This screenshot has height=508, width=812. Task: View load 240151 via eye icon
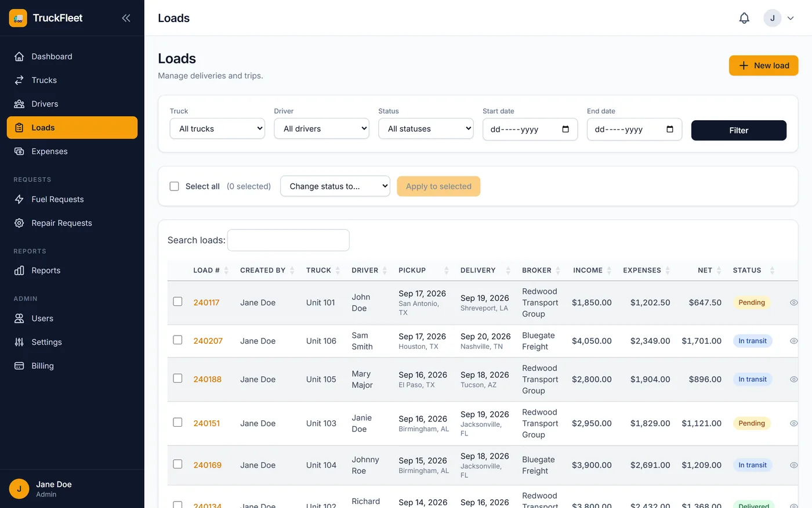[794, 423]
